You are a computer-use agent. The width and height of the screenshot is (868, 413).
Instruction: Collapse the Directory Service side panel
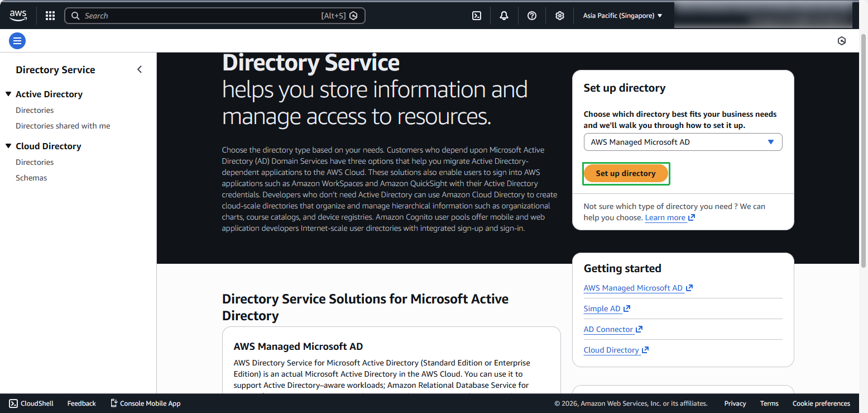click(x=140, y=69)
